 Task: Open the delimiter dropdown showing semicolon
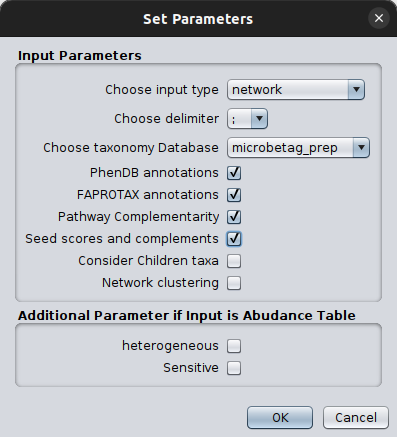(247, 118)
